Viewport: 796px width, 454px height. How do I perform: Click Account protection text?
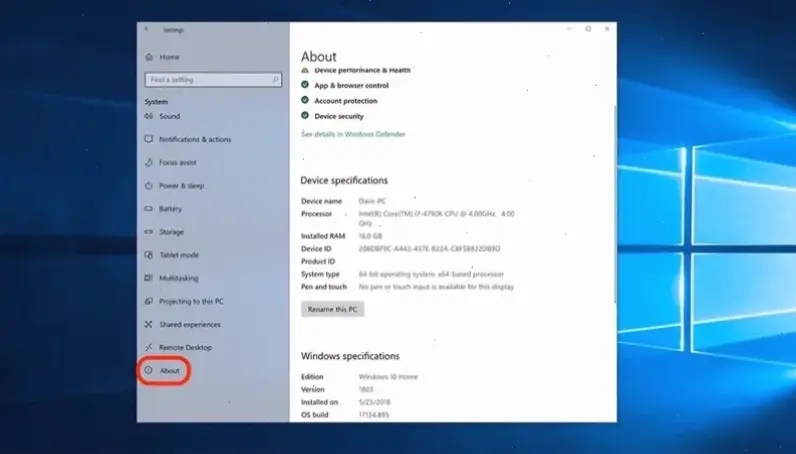coord(346,101)
